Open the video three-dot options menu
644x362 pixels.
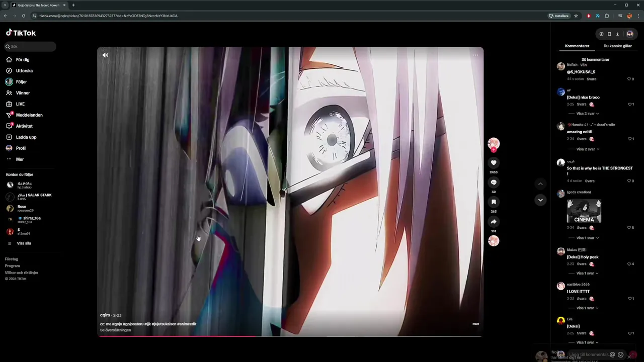click(x=475, y=55)
